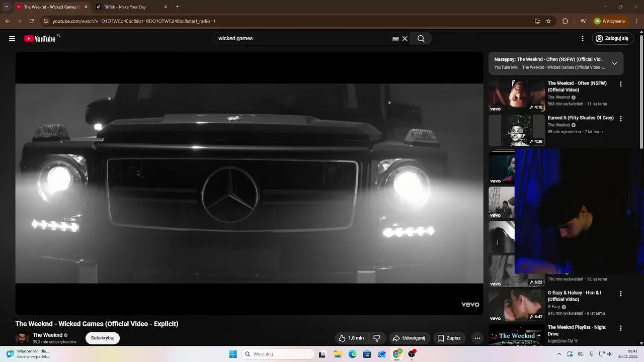Click the vevo watermark in player
This screenshot has width=644, height=362.
tap(470, 305)
